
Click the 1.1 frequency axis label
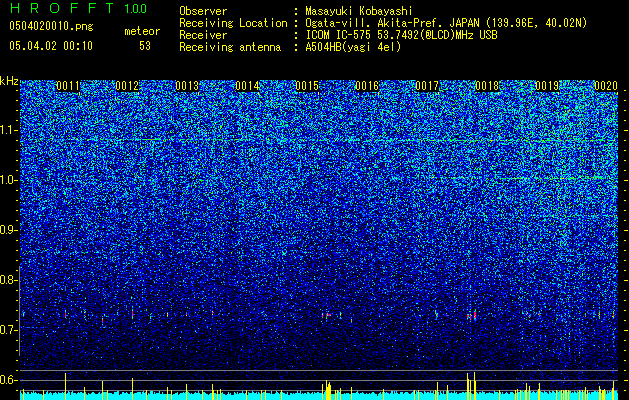[9, 130]
